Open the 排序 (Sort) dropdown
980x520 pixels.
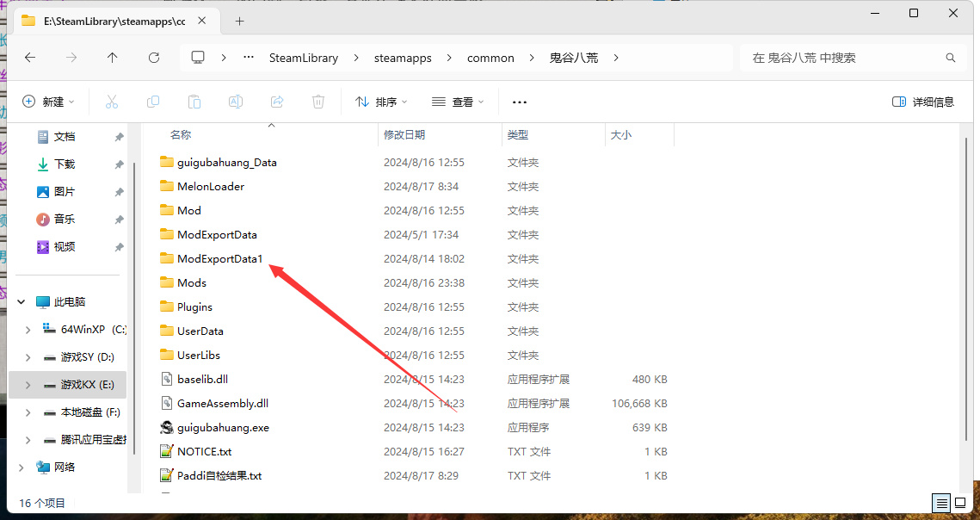[381, 102]
